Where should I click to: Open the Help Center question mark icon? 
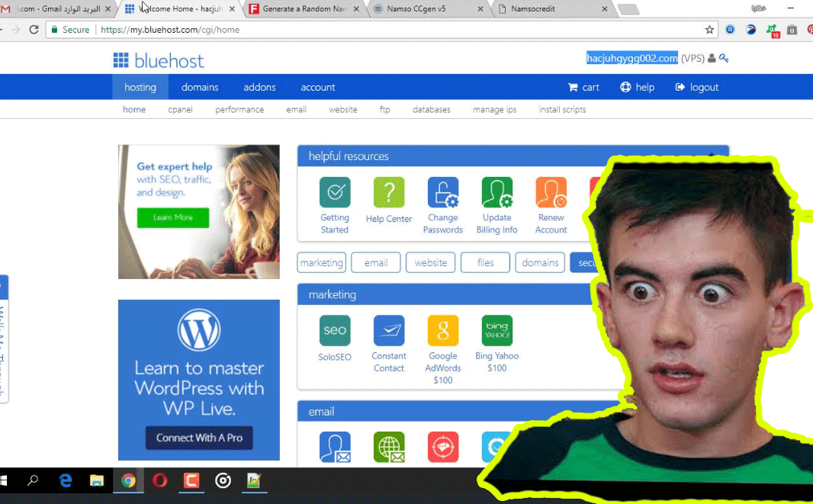tap(389, 192)
